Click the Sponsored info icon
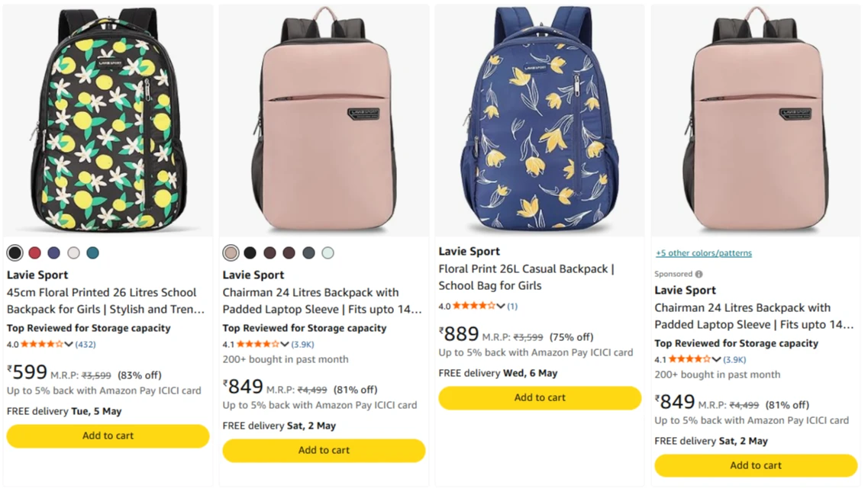Image resolution: width=868 pixels, height=495 pixels. (x=699, y=274)
